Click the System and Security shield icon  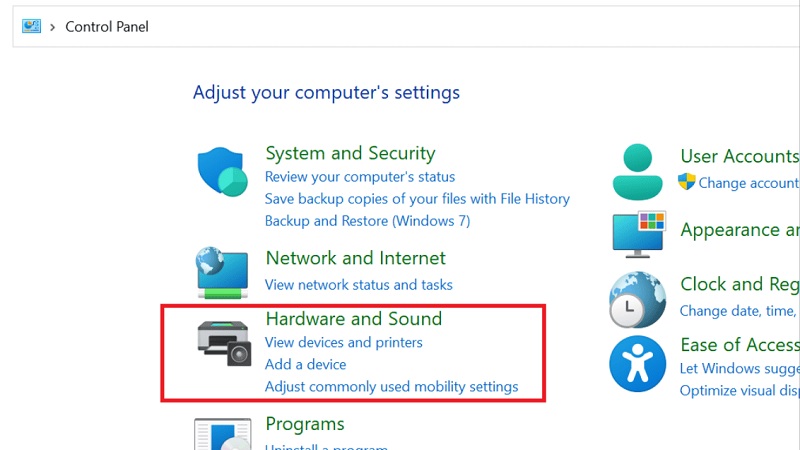click(222, 172)
